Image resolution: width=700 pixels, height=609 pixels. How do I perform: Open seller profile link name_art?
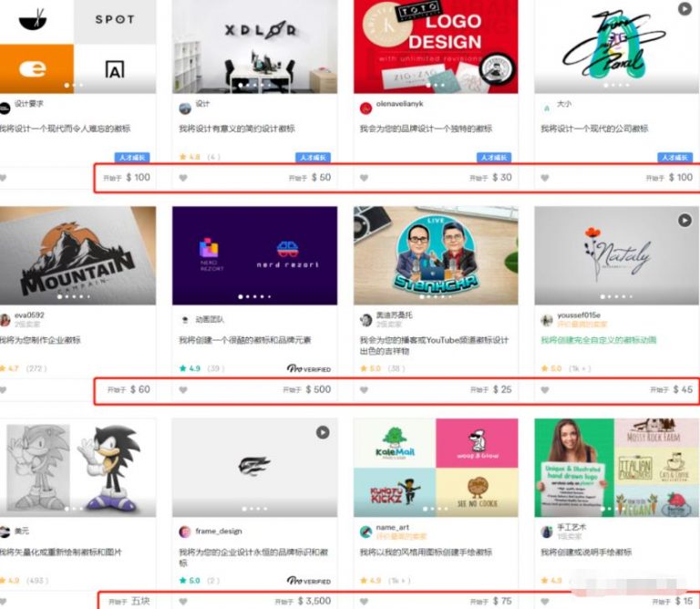pyautogui.click(x=394, y=527)
